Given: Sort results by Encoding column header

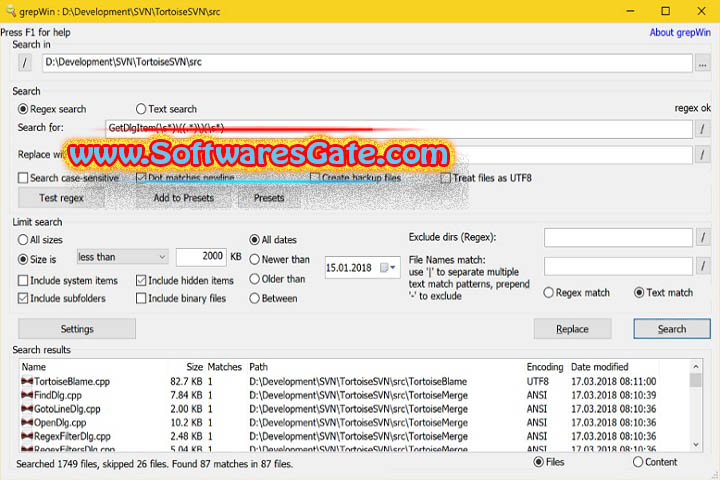Looking at the screenshot, I should 545,367.
